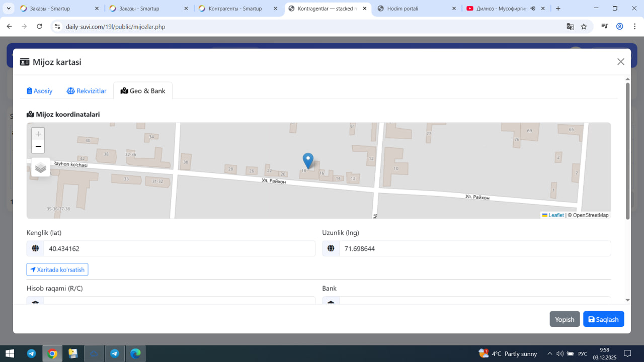
Task: Open Microsoft Edge from the taskbar
Action: pyautogui.click(x=135, y=353)
